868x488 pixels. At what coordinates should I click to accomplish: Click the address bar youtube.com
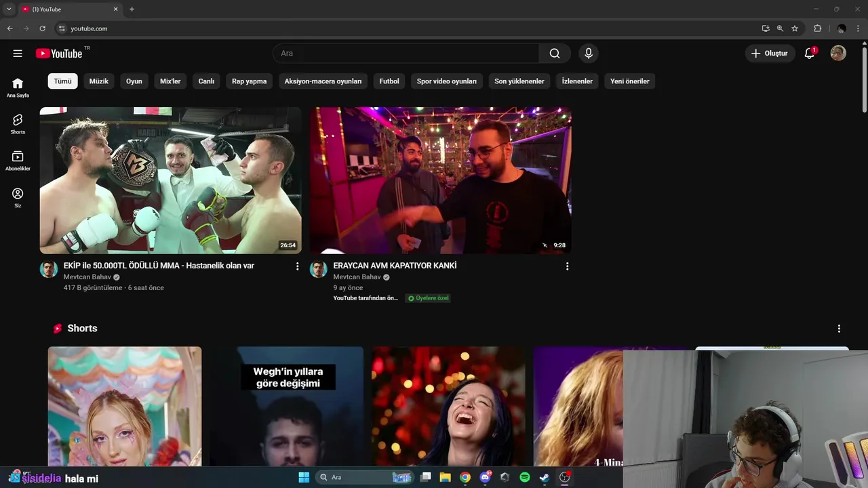[x=407, y=28]
